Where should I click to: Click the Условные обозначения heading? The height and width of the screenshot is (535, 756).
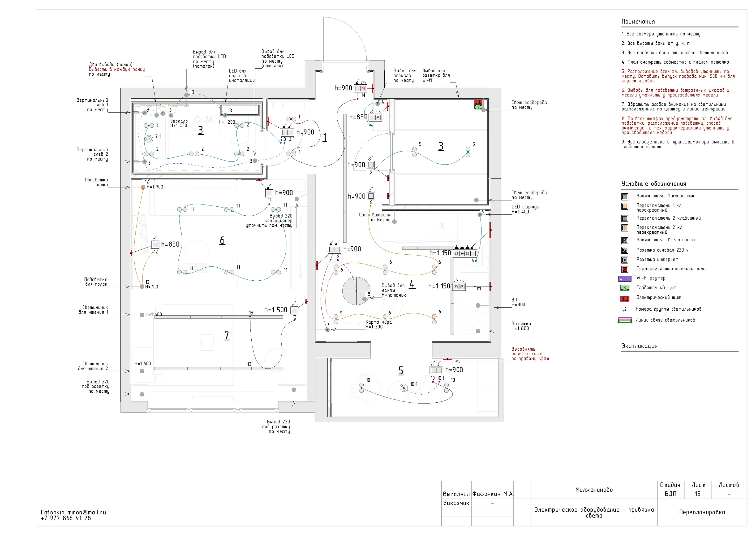coord(654,184)
